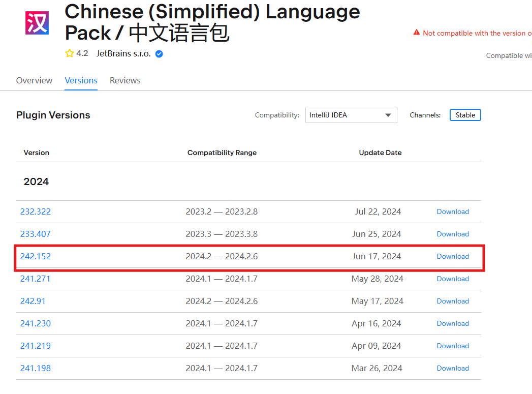Viewport: 532px width, 394px height.
Task: Open version 241.271 details
Action: (x=35, y=279)
